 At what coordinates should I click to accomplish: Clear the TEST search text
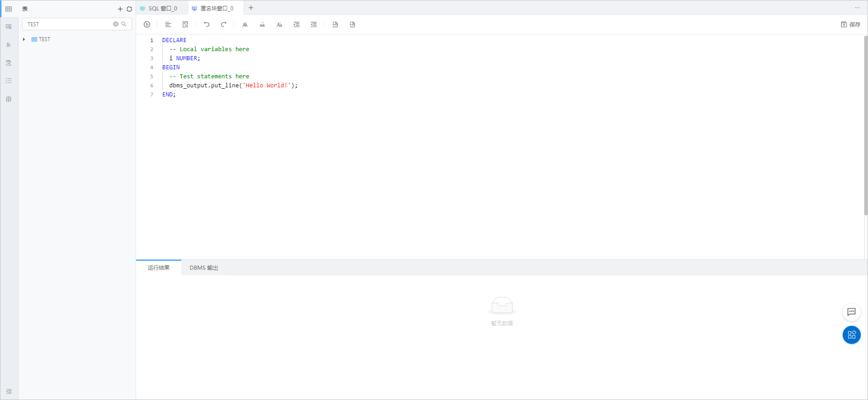pyautogui.click(x=116, y=24)
